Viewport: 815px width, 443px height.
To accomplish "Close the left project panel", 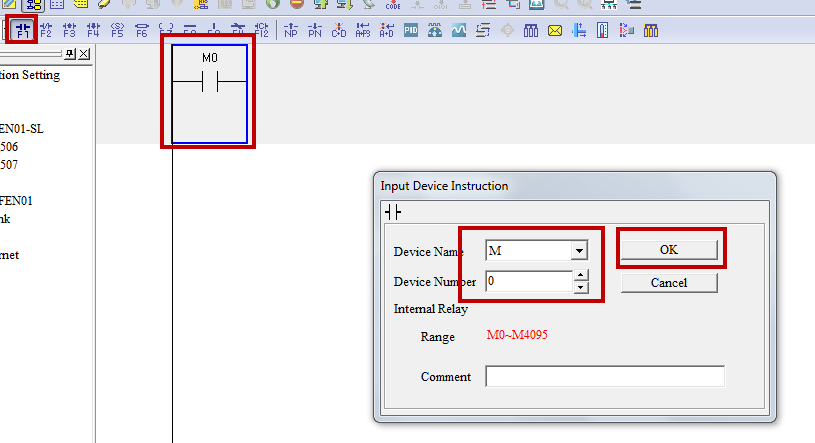I will coord(83,53).
